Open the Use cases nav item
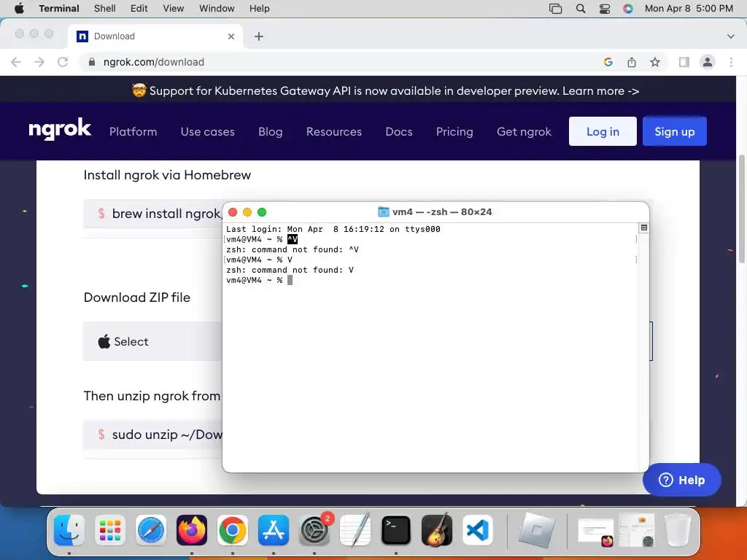The height and width of the screenshot is (560, 747). point(208,131)
